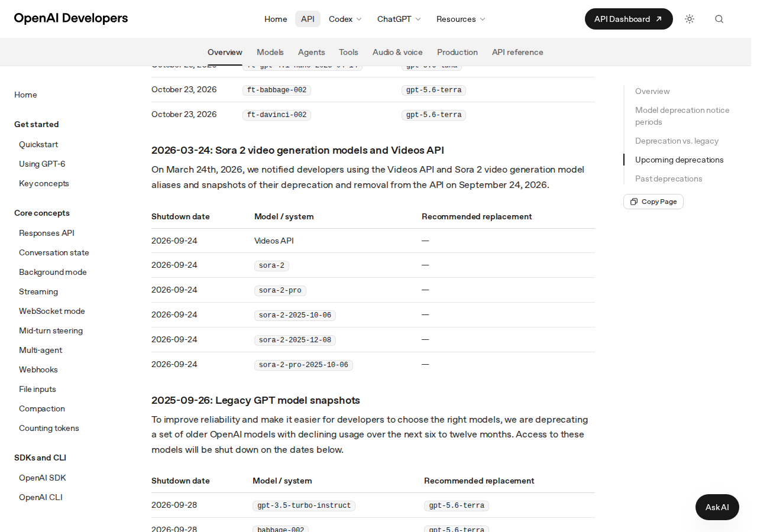Open Compaction sidebar page
The width and height of the screenshot is (757, 532).
(x=42, y=408)
